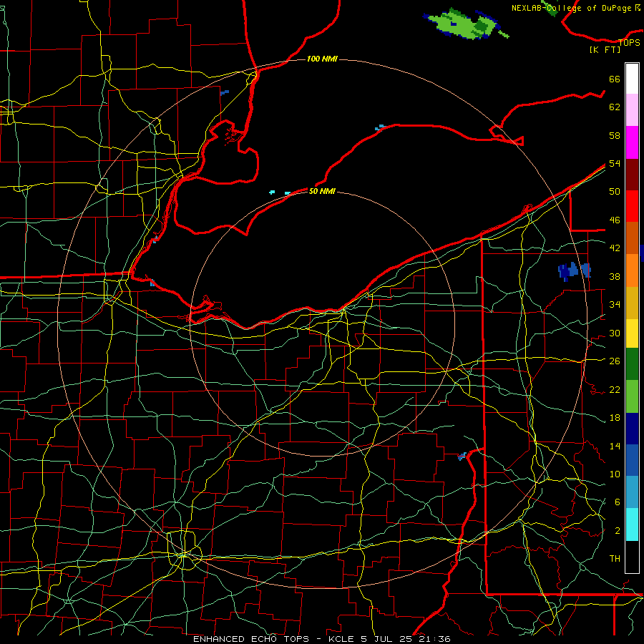Select the dark red legend band
Screen dimensions: 644x644
point(632,175)
